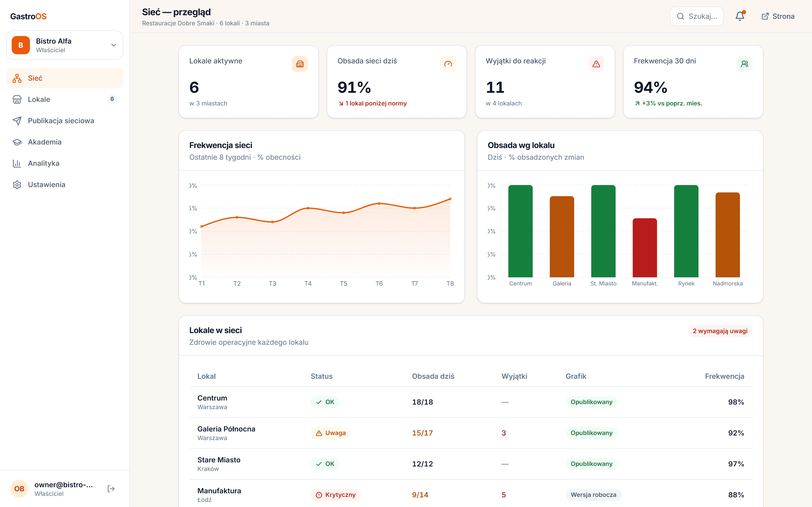
Task: Select the red Manufakt. bar in chart
Action: click(x=645, y=248)
